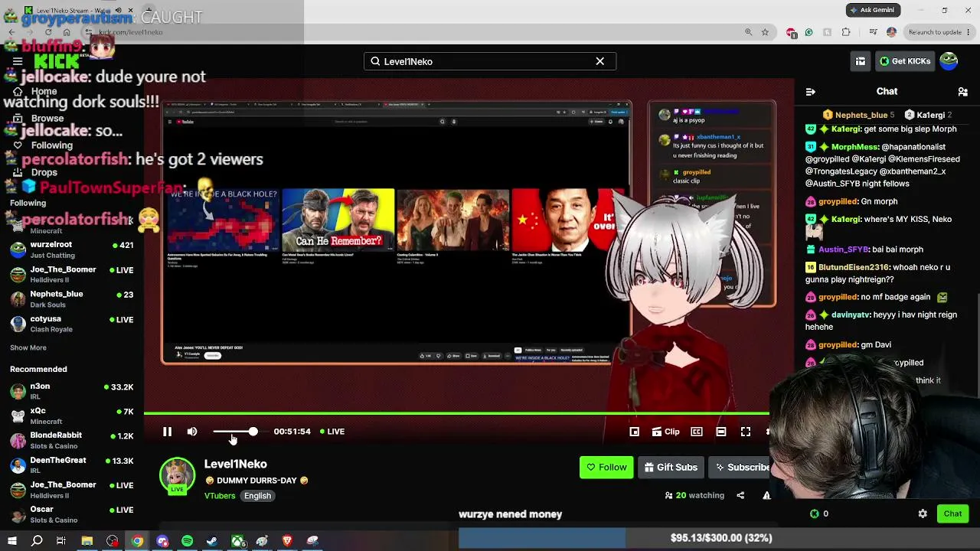Click the Ask Gemini button
The height and width of the screenshot is (551, 980).
(x=873, y=10)
